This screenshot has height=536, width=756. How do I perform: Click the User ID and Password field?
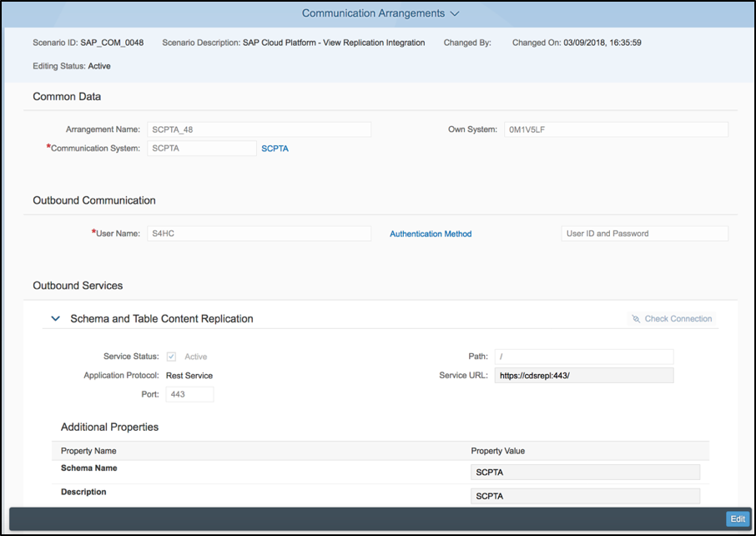(x=645, y=234)
